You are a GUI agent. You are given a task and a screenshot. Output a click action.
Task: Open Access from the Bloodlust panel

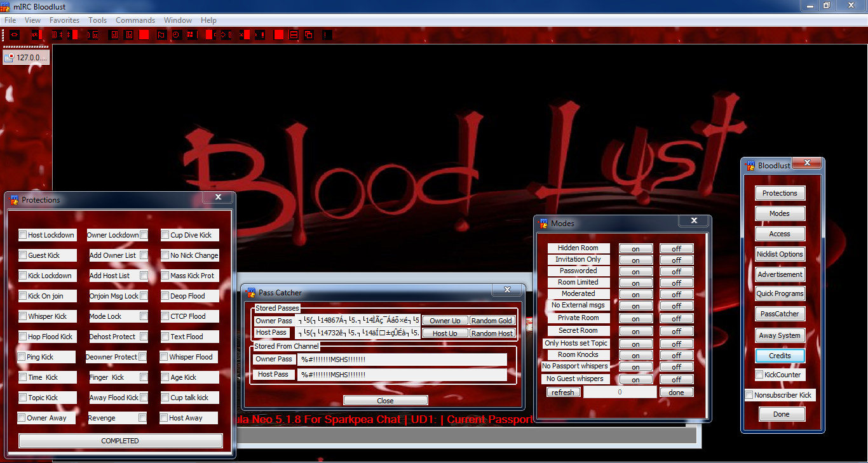(x=780, y=234)
